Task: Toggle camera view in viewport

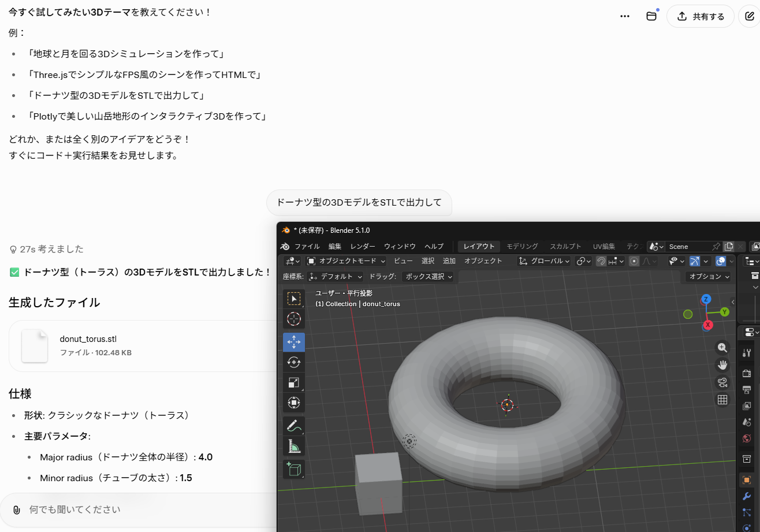Action: pos(722,382)
